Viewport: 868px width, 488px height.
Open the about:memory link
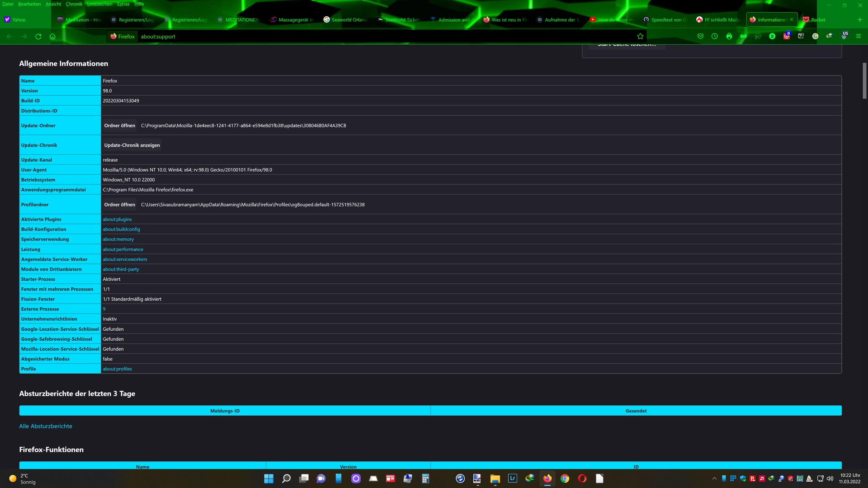118,239
